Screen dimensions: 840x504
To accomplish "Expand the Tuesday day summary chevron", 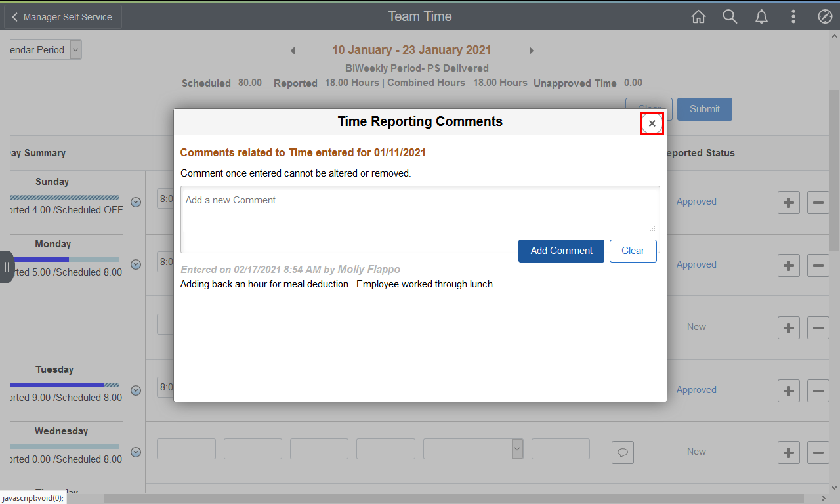I will 136,390.
